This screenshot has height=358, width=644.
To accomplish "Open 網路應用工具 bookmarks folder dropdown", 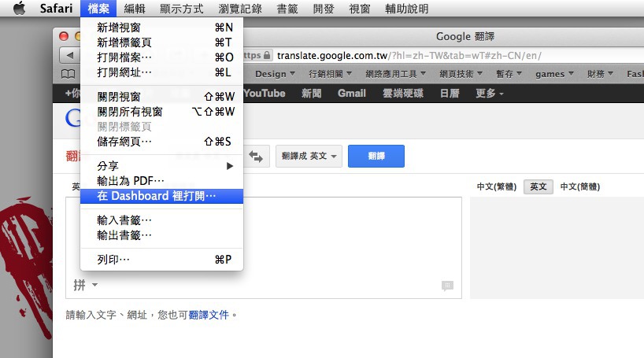I will click(395, 74).
